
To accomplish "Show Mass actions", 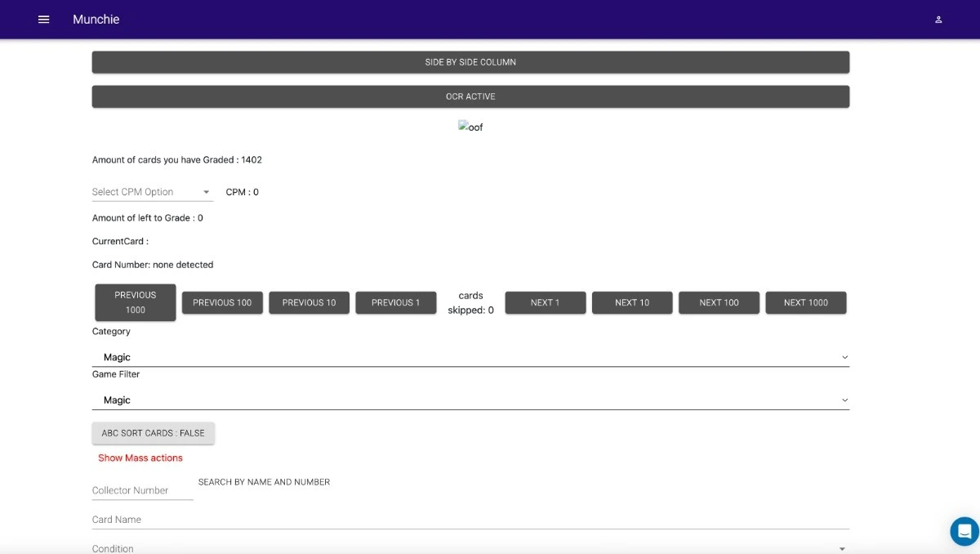I will pyautogui.click(x=140, y=458).
